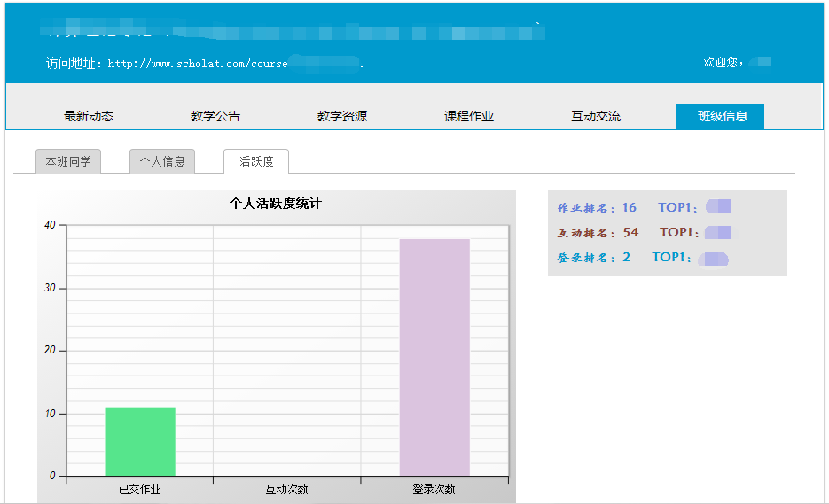
Task: Click the 个人活跃度统计 chart title
Action: point(276,204)
